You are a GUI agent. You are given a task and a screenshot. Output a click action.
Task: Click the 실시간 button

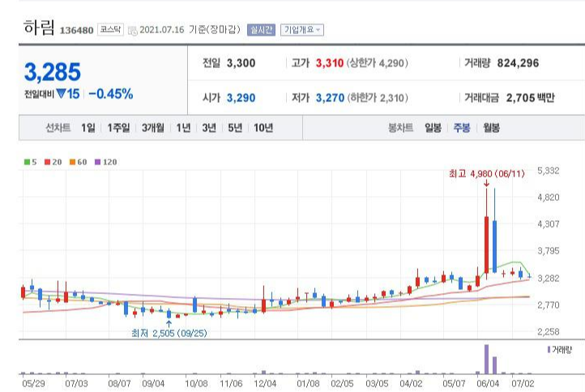(x=261, y=30)
